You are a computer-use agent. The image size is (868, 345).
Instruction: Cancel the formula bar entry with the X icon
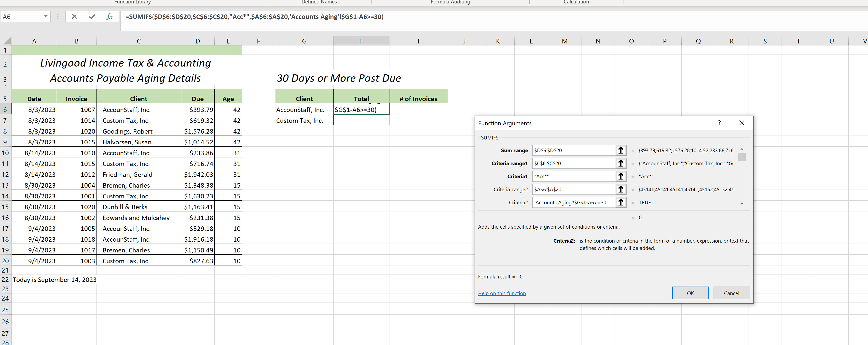point(74,16)
